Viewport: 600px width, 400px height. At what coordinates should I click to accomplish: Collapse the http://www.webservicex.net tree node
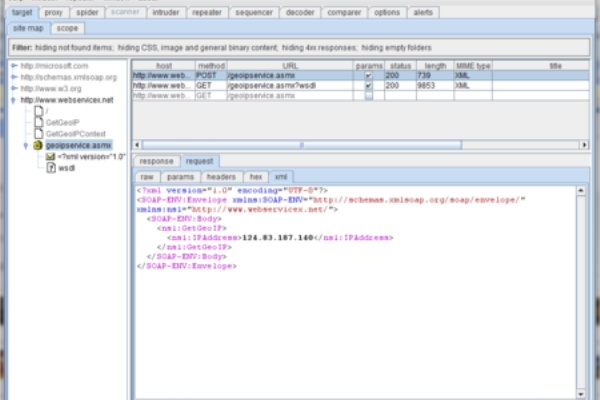point(14,100)
